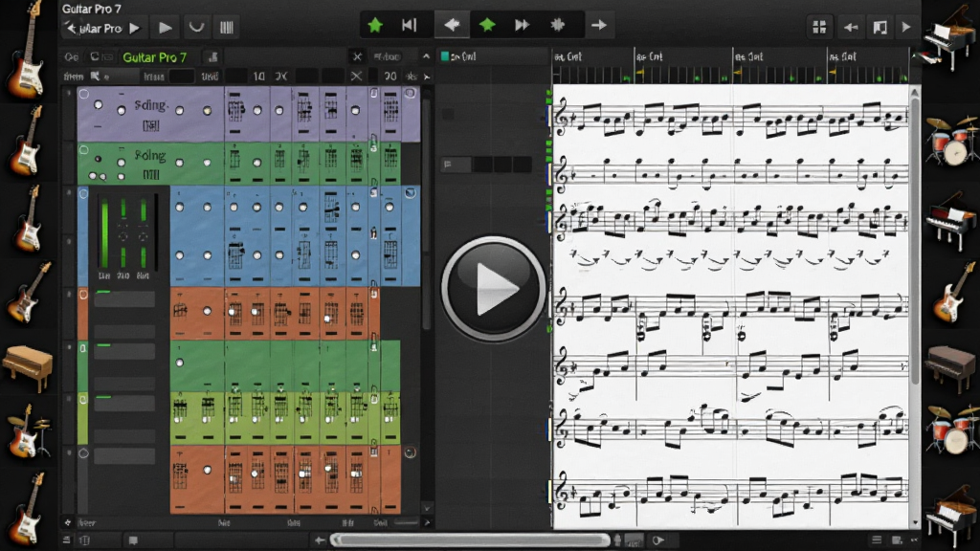Click the grid layout icon at top right
The width and height of the screenshot is (980, 551).
point(819,27)
